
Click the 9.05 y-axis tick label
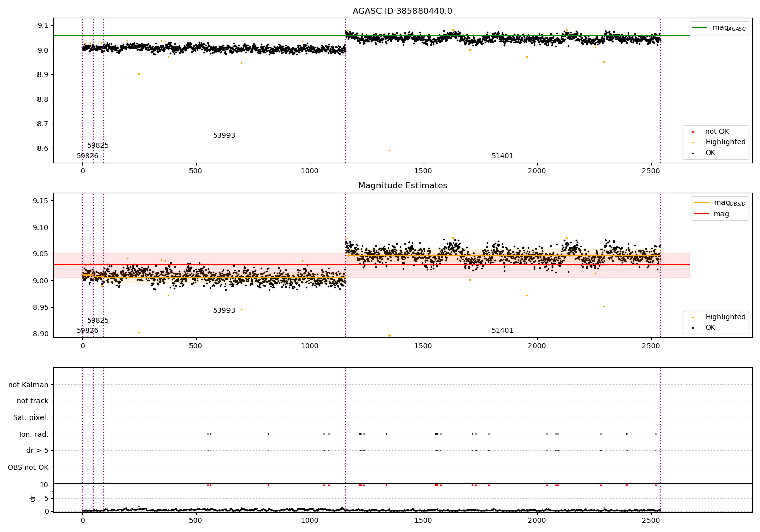[41, 254]
